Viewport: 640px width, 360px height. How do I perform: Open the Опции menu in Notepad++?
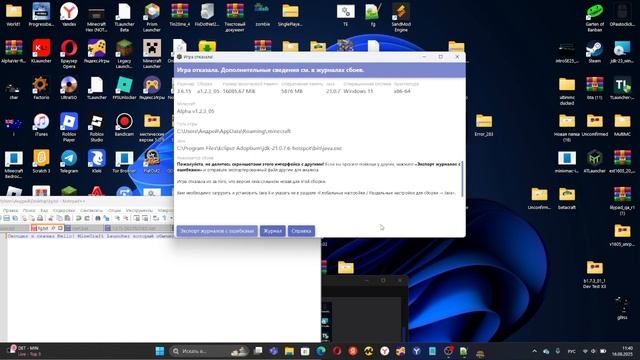pyautogui.click(x=115, y=211)
